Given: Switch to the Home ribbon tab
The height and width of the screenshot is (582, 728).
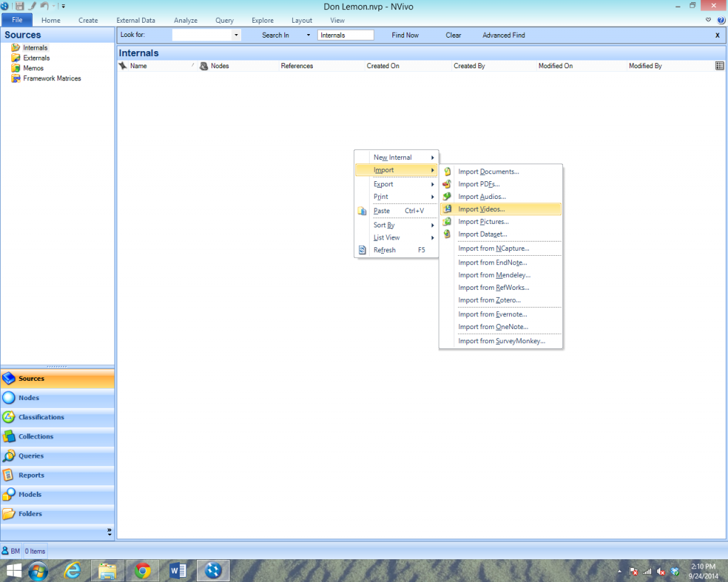Looking at the screenshot, I should pos(50,21).
